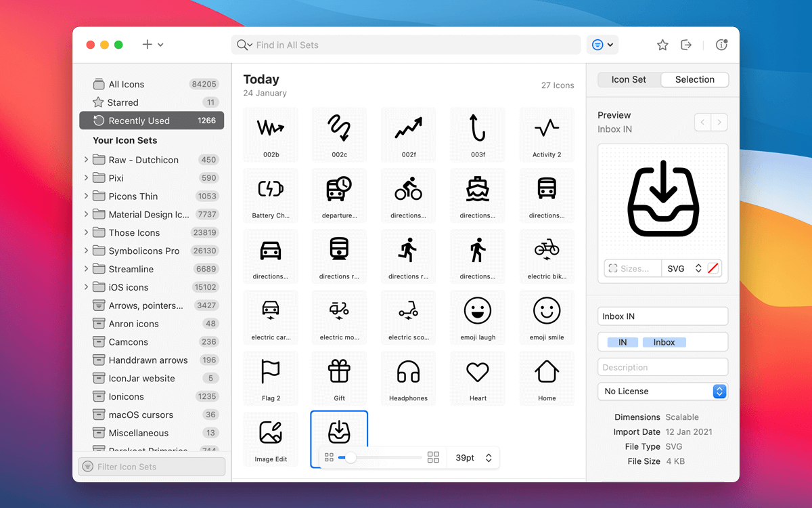
Task: Click the Inbox IN name field
Action: click(663, 316)
